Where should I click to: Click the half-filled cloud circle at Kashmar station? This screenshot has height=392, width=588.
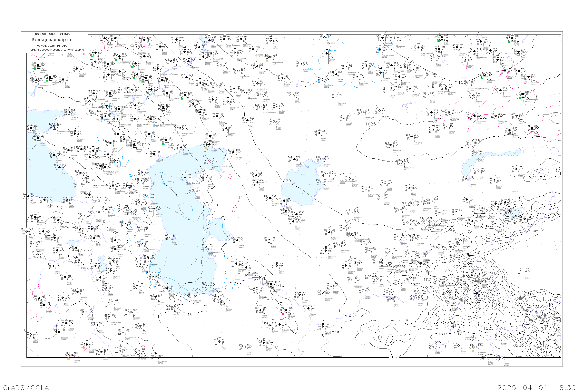point(270,326)
